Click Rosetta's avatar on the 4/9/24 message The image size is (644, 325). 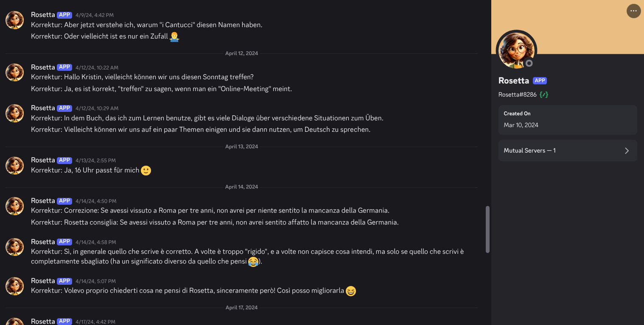(14, 20)
